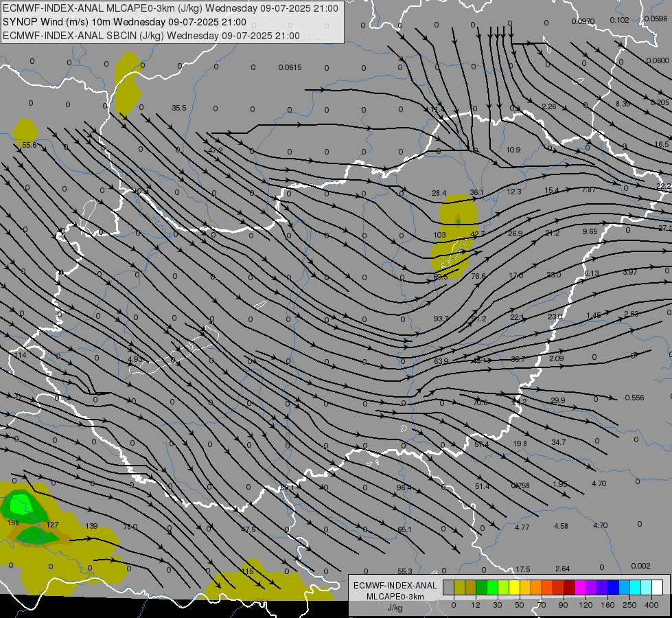This screenshot has height=618, width=672.
Task: Click the map value 65.1
Action: [x=404, y=529]
